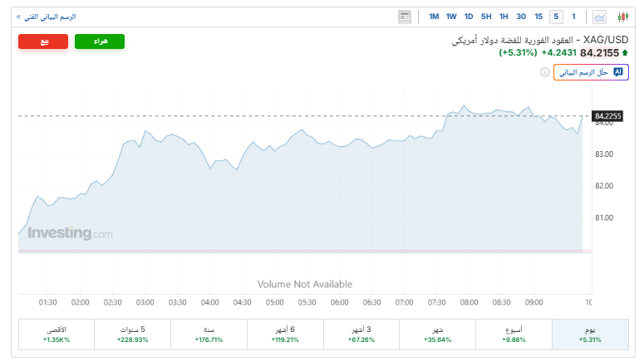644x361 pixels.
Task: Click the info icon beside AI chart analysis
Action: tap(544, 72)
